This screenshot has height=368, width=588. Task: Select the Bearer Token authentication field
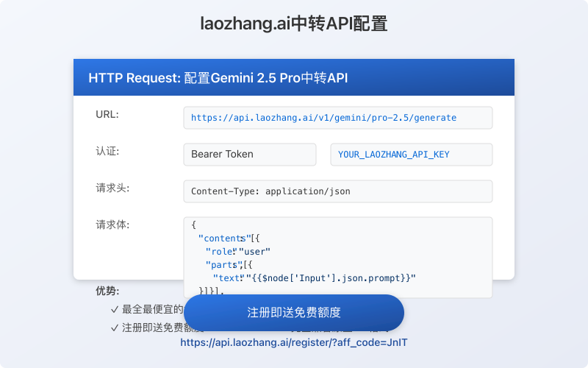click(250, 155)
